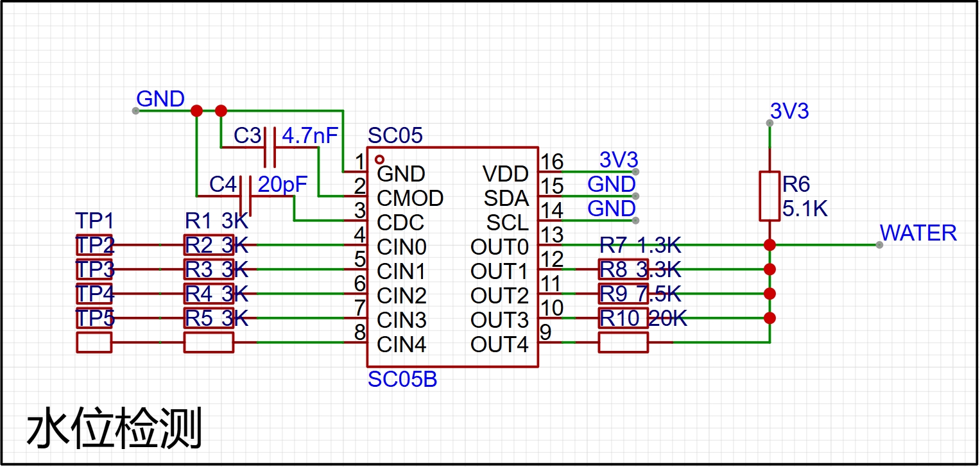Click the R9 7.5K label
The height and width of the screenshot is (467, 980).
coord(640,294)
